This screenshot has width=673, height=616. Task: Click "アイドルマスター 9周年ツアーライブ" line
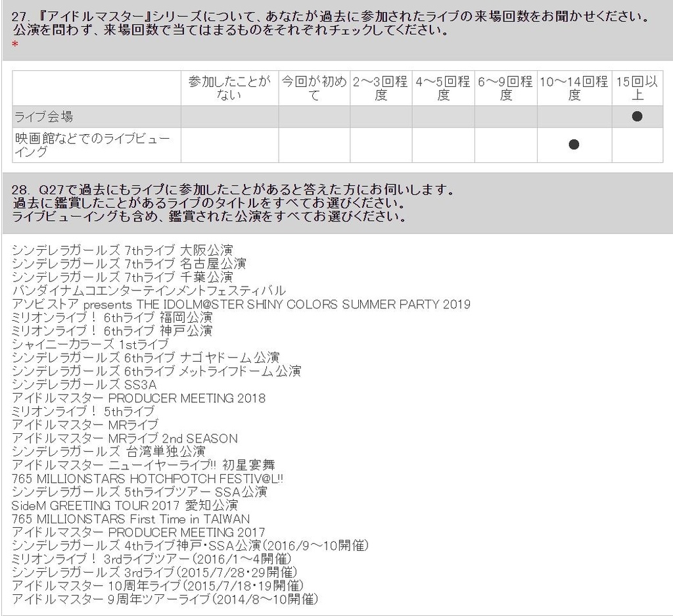tap(165, 600)
